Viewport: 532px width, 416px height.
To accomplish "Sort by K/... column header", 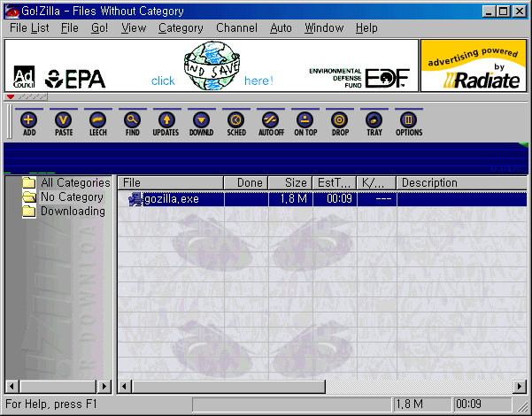I will (376, 183).
